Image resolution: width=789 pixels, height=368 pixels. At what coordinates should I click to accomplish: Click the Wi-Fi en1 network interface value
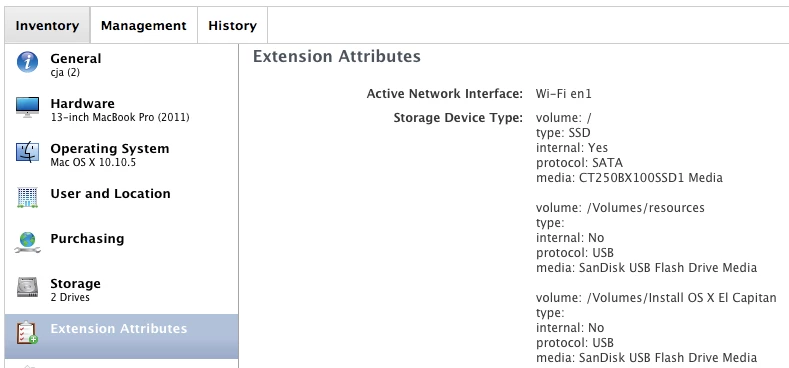563,94
